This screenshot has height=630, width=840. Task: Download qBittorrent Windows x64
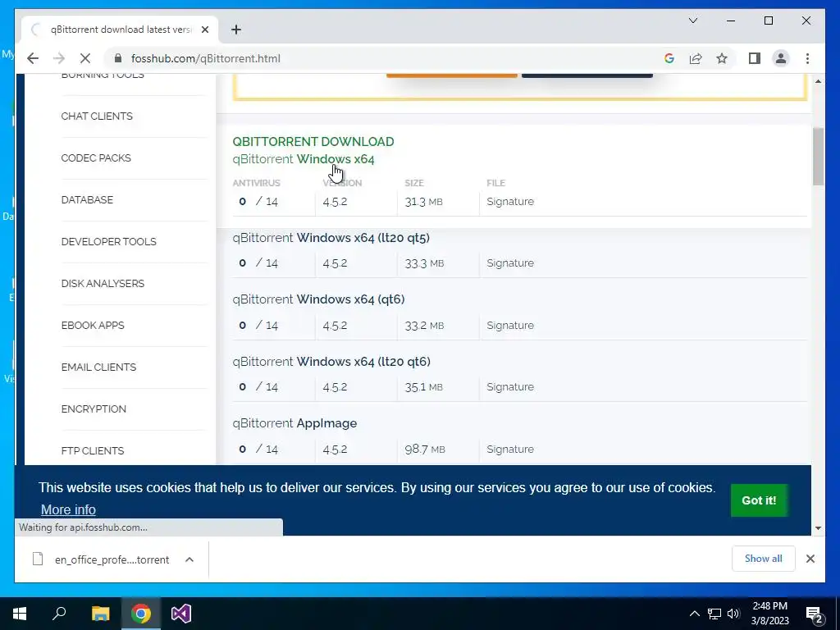coord(304,159)
